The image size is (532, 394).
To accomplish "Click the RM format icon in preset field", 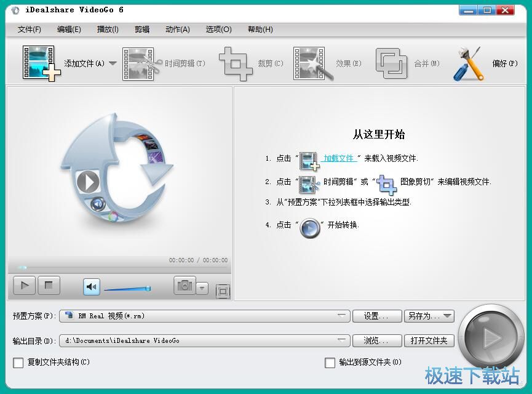I will pos(69,315).
